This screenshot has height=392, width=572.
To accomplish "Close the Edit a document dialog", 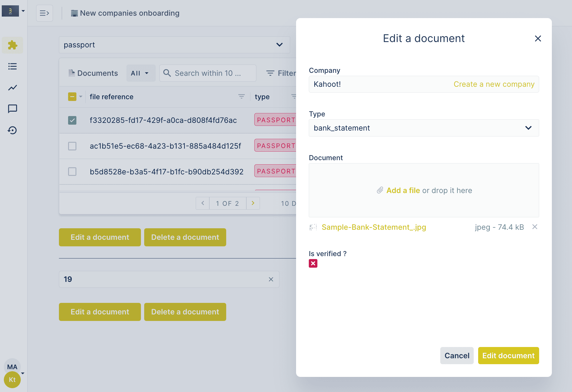I will pyautogui.click(x=538, y=38).
